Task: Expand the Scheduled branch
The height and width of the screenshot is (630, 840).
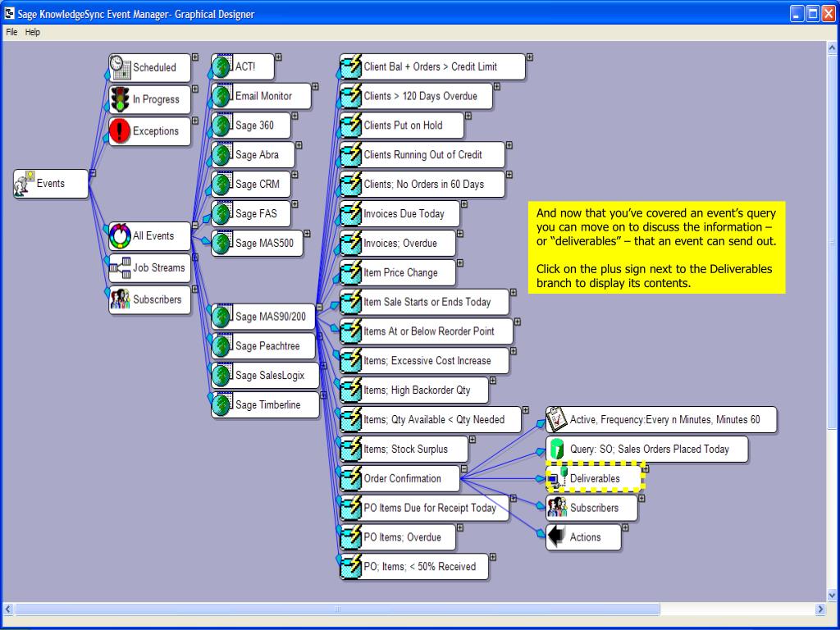Action: (x=195, y=57)
